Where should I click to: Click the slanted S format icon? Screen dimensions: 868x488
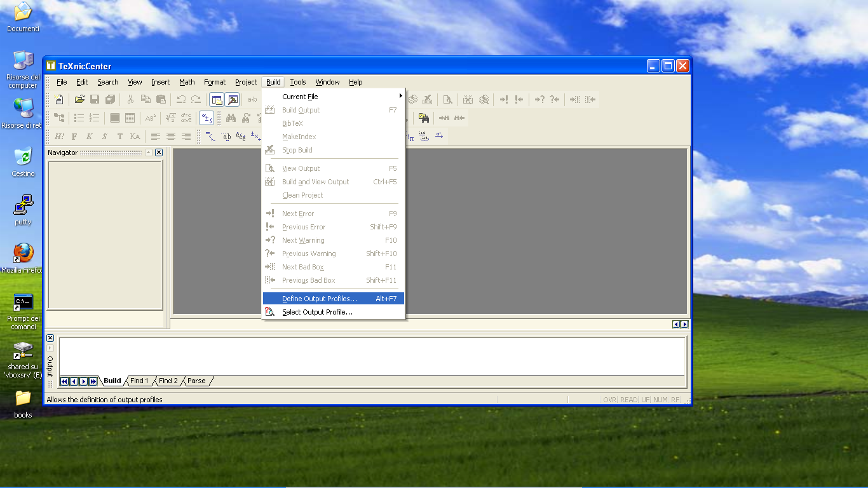pos(105,136)
